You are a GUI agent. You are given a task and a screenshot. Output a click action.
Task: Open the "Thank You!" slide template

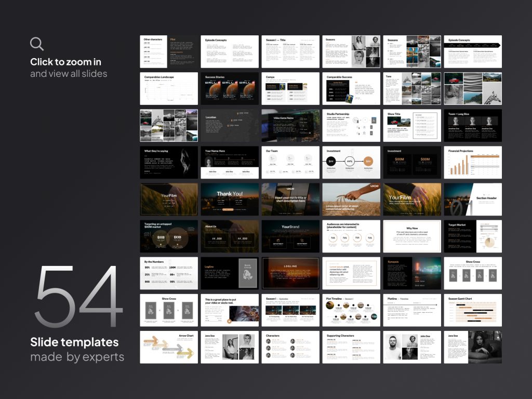230,199
